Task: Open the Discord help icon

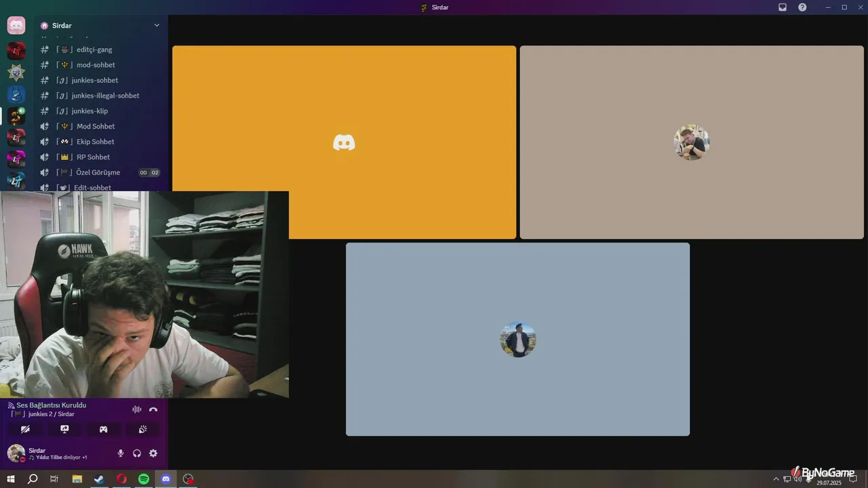Action: 802,7
